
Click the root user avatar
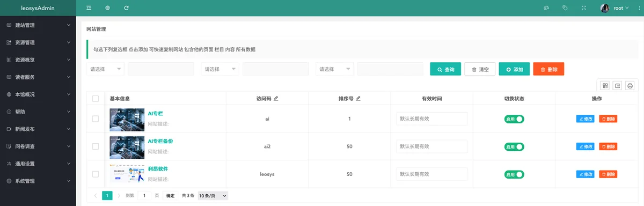pyautogui.click(x=605, y=8)
